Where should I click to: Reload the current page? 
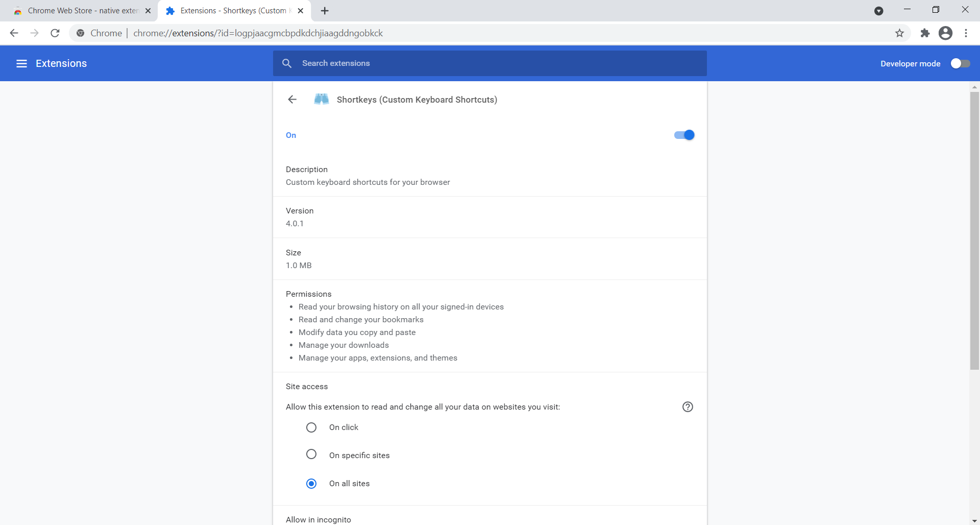[55, 33]
